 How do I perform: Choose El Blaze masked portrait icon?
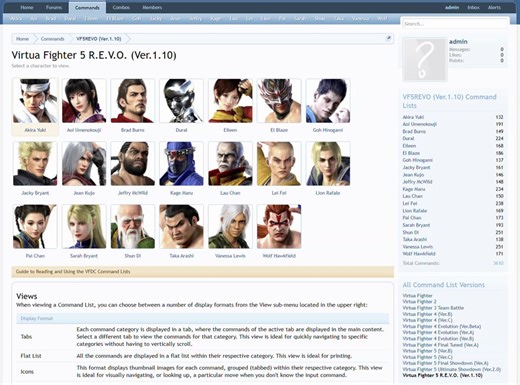point(279,101)
